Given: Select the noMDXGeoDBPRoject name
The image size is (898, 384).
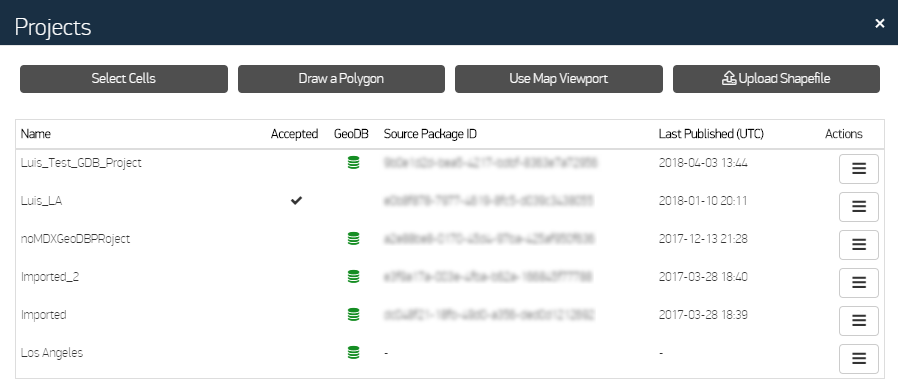Looking at the screenshot, I should tap(76, 239).
